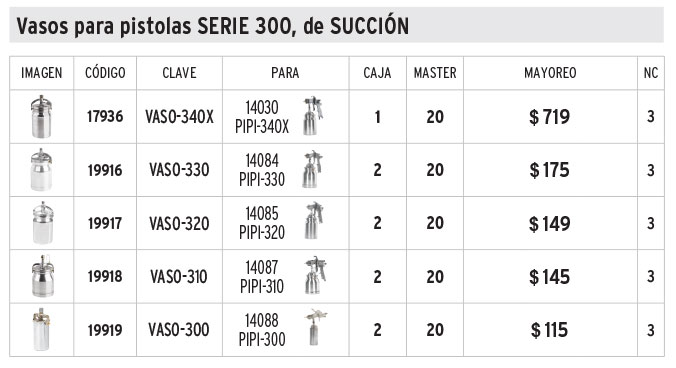676x368 pixels.
Task: Select the 14087 PIPI-310 reference text
Action: pos(262,277)
